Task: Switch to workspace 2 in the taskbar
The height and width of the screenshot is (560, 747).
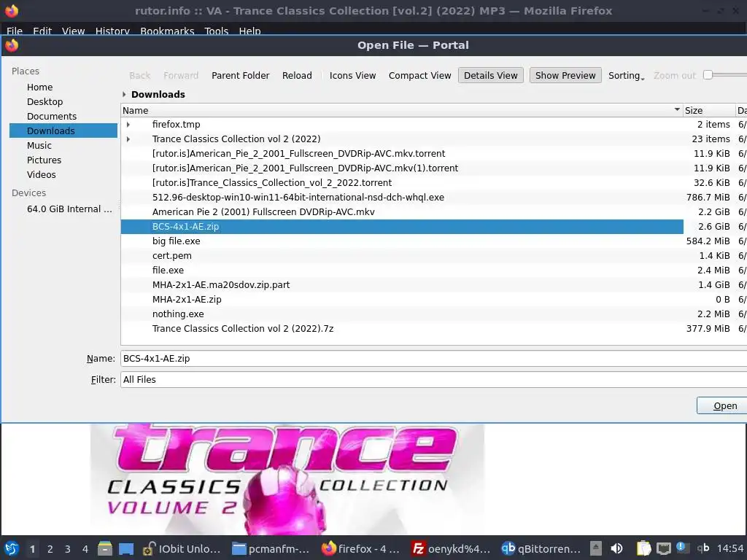Action: 50,549
